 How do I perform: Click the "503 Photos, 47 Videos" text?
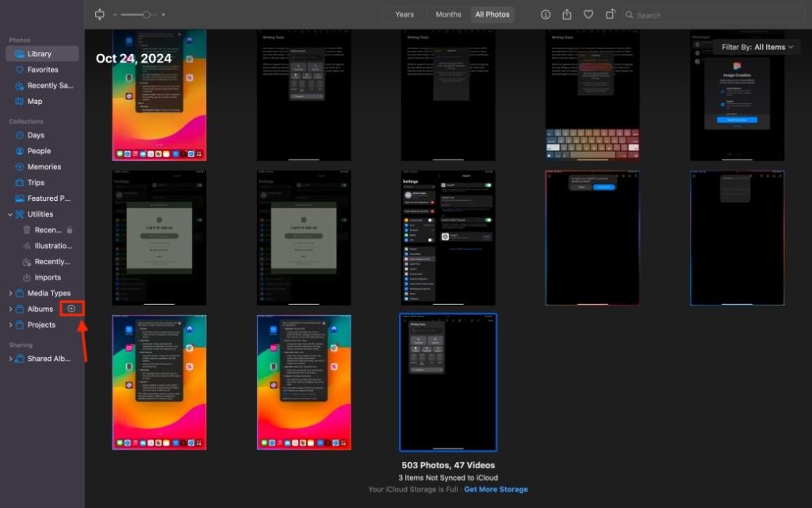click(x=448, y=465)
